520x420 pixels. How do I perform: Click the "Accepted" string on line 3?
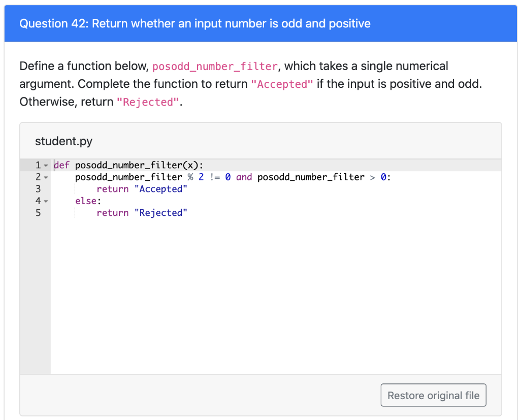(x=161, y=188)
